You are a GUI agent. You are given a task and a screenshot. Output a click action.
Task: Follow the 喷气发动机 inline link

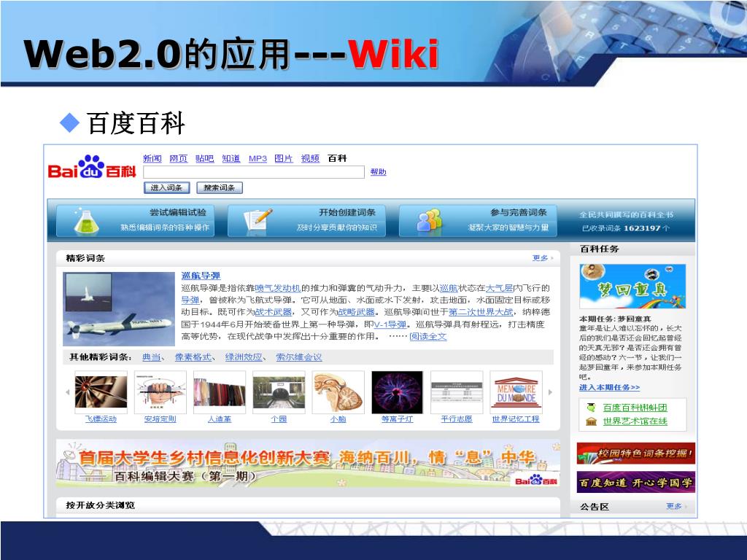(x=278, y=288)
